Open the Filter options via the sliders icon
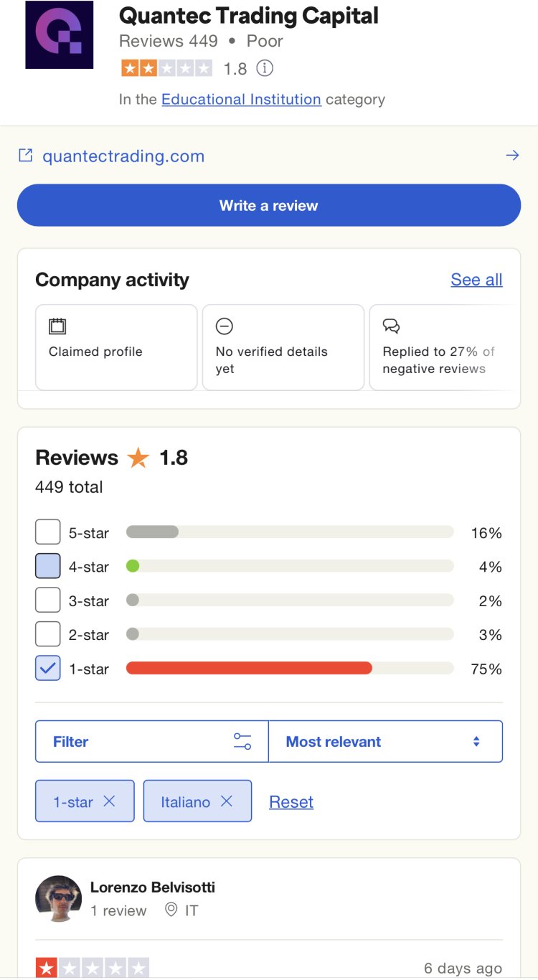Image resolution: width=538 pixels, height=980 pixels. coord(243,740)
